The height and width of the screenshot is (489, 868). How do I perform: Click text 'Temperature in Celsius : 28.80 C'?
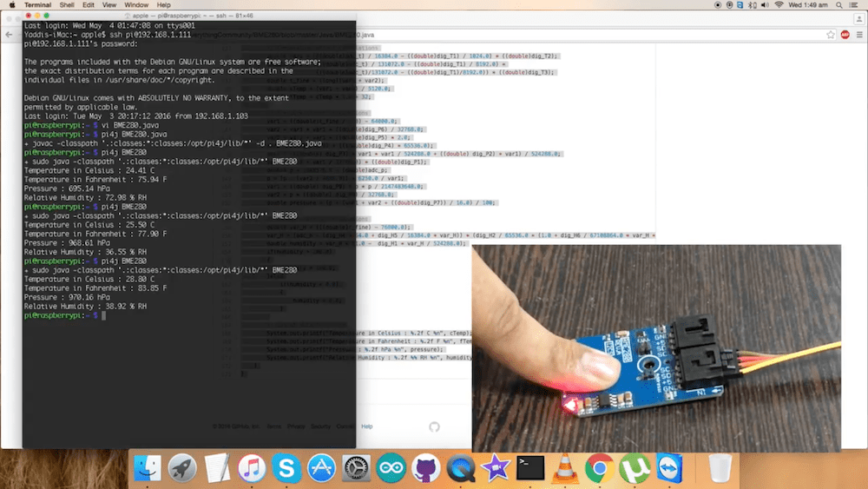[x=89, y=279]
